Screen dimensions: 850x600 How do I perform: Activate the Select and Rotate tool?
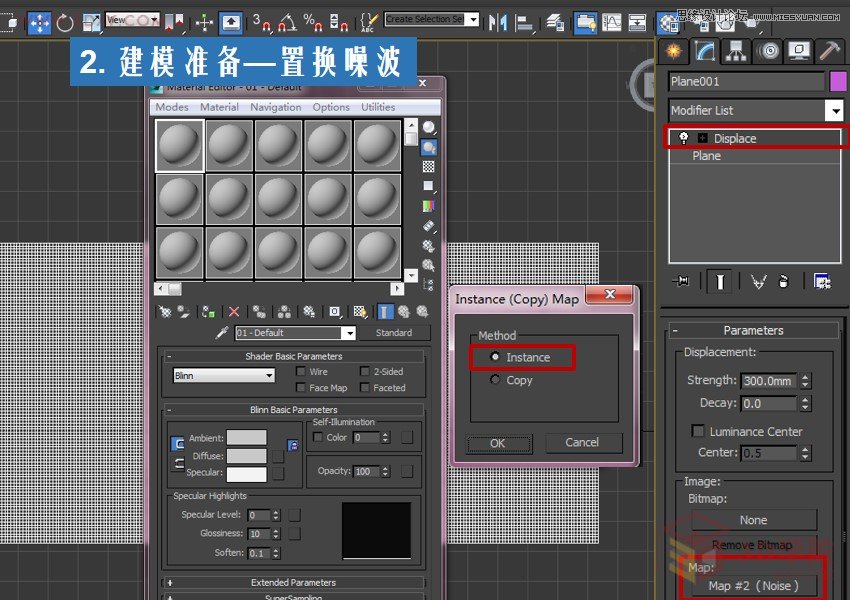click(x=65, y=23)
